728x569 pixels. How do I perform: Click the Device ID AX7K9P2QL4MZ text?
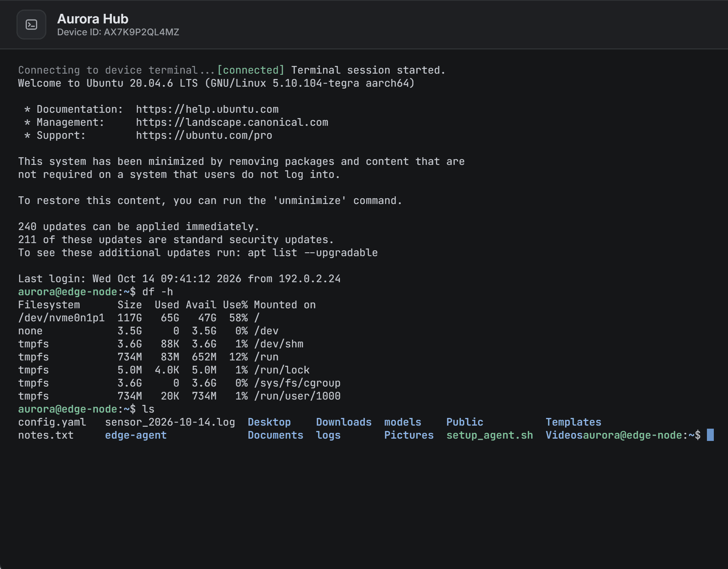(x=118, y=32)
